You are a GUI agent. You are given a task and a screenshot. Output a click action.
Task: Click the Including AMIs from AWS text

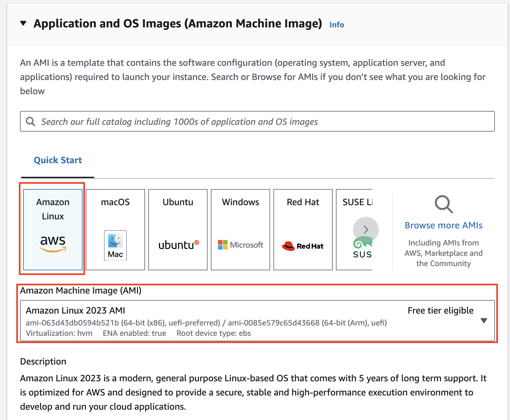pyautogui.click(x=444, y=253)
